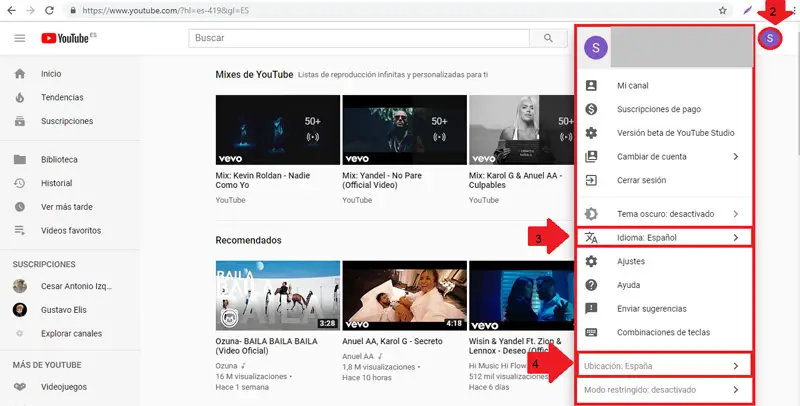Click the Enviar sugerencias feedback icon
Image resolution: width=800 pixels, height=406 pixels.
(591, 309)
